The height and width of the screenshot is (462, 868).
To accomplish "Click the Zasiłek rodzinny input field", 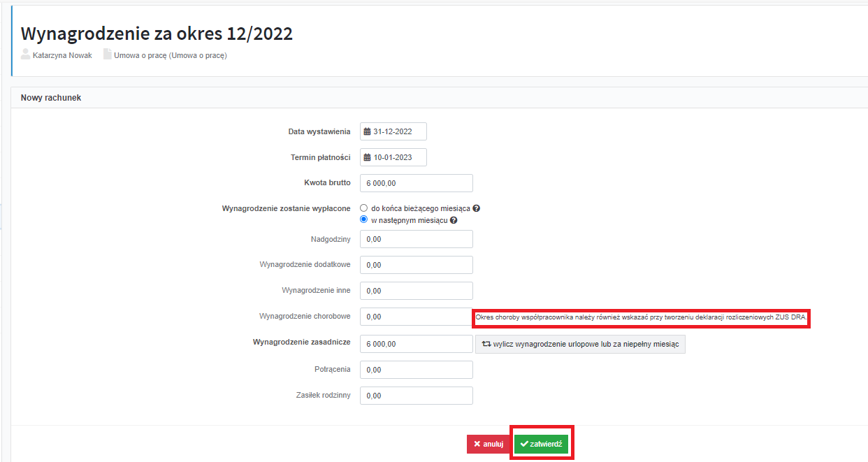I will (417, 396).
